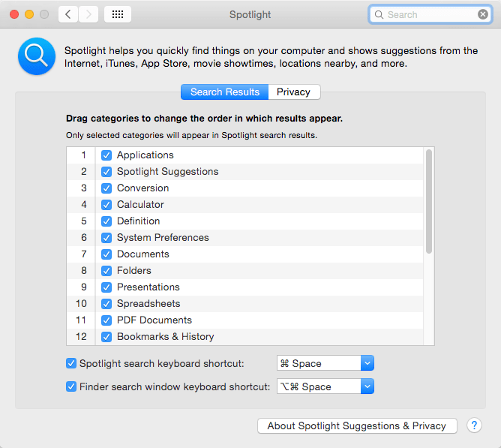Uncheck the Folders category

(106, 271)
